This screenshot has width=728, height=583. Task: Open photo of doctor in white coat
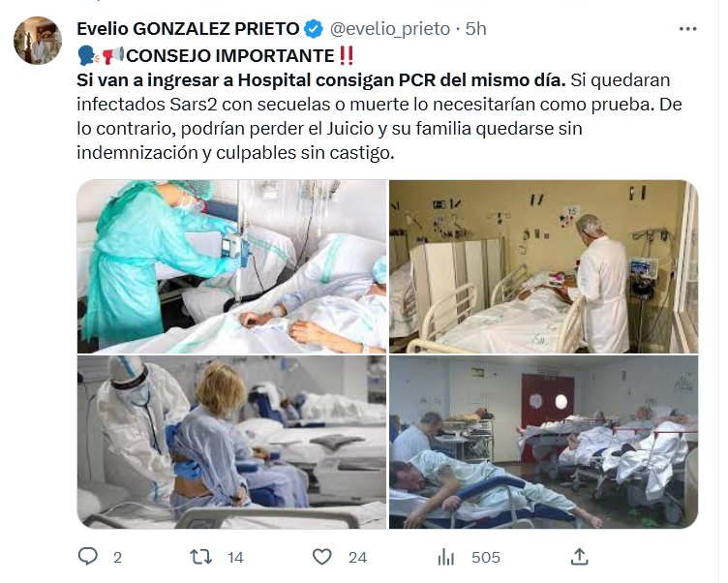(543, 266)
